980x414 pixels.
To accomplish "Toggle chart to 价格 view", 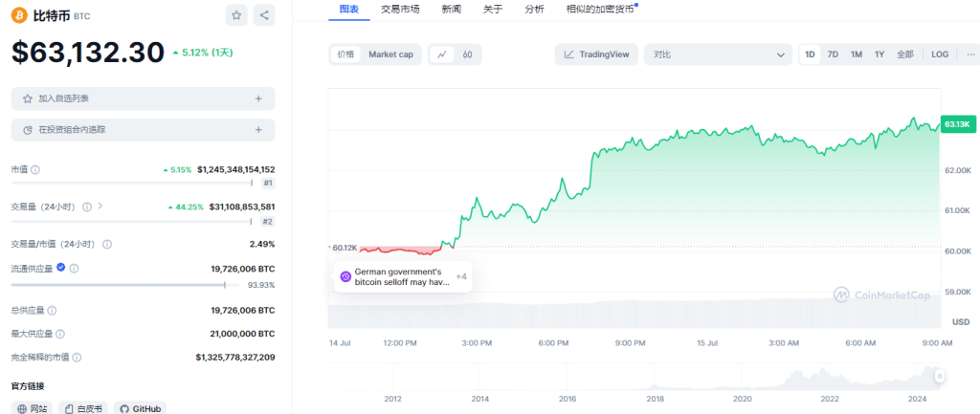I will click(345, 54).
